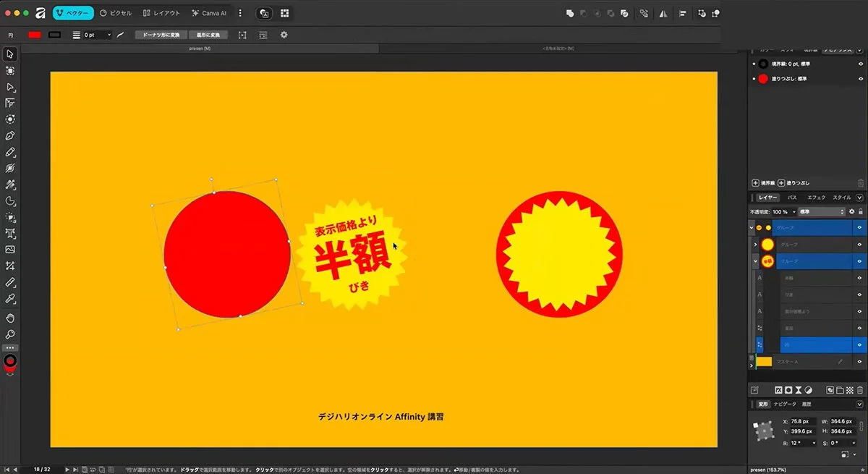Open the tool options gear in the toolbar
868x474 pixels.
pyautogui.click(x=284, y=35)
